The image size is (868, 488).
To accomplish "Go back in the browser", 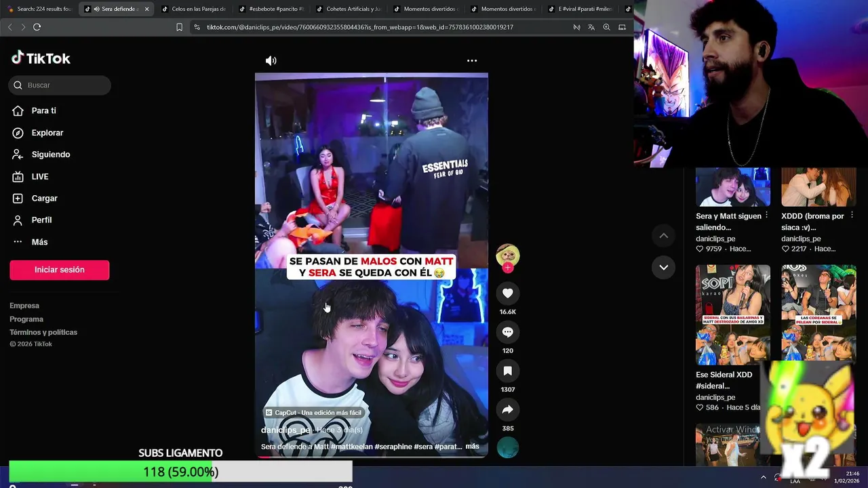I will [9, 27].
